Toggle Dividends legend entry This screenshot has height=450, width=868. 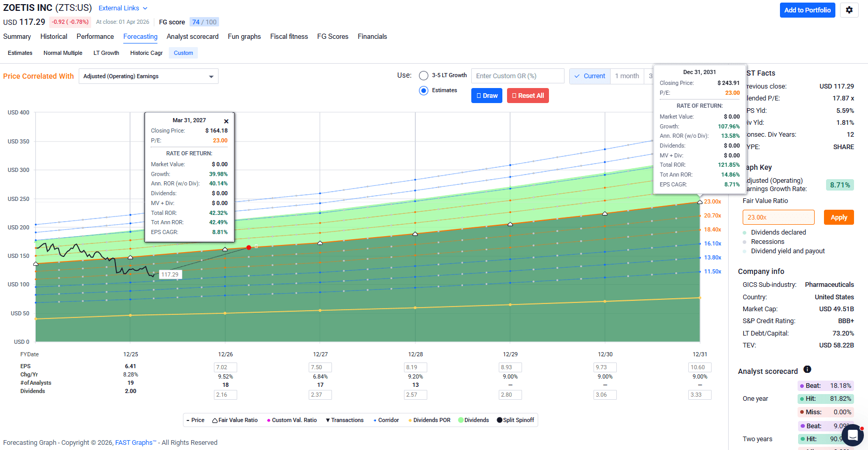pyautogui.click(x=473, y=420)
